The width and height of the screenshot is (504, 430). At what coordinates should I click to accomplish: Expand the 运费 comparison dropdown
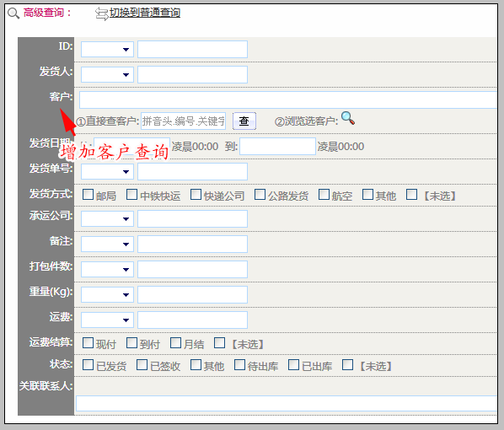[107, 320]
